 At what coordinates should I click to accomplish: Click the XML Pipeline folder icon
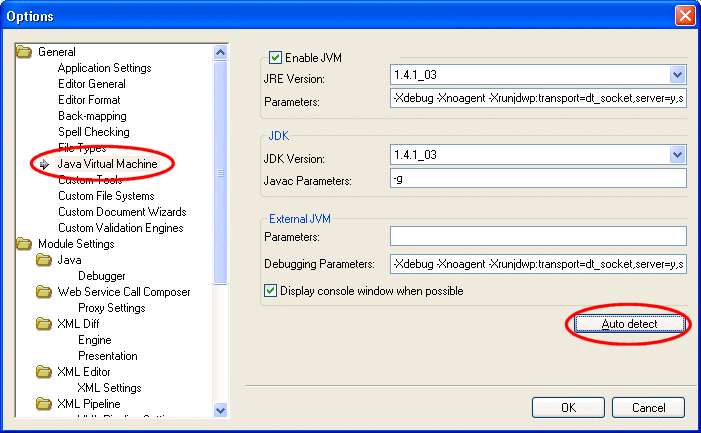pos(44,404)
